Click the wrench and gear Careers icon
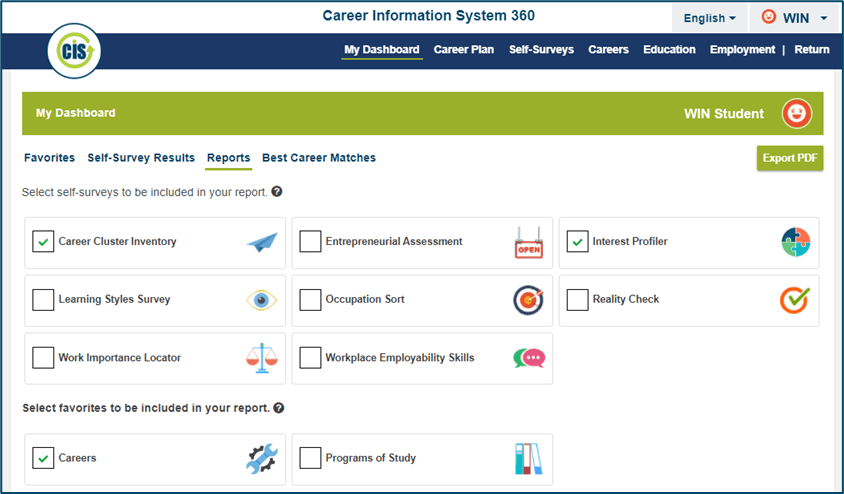Image resolution: width=844 pixels, height=494 pixels. tap(262, 458)
